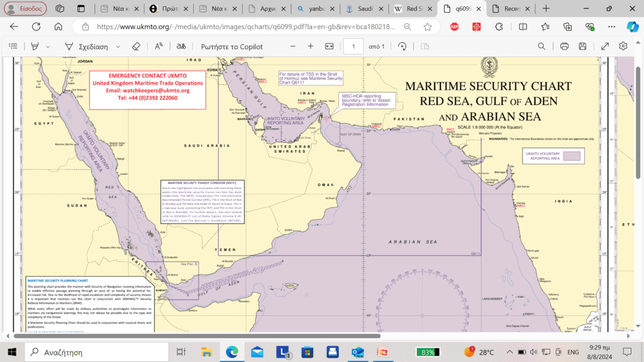Viewport: 644px width, 362px height.
Task: Open the browser settings and more menu
Action: click(x=611, y=26)
